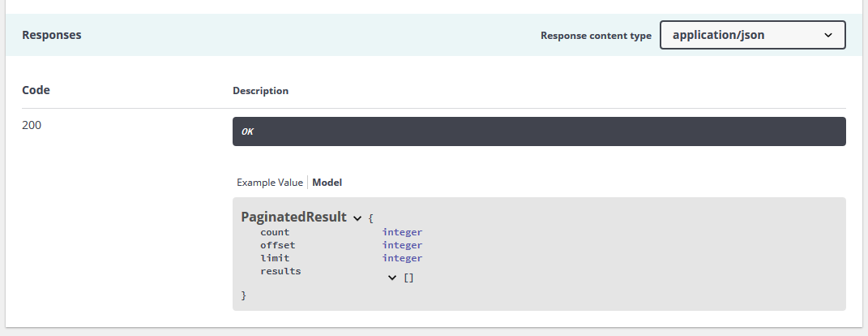Select the Model tab
Screen dimensions: 868x336
pyautogui.click(x=327, y=183)
